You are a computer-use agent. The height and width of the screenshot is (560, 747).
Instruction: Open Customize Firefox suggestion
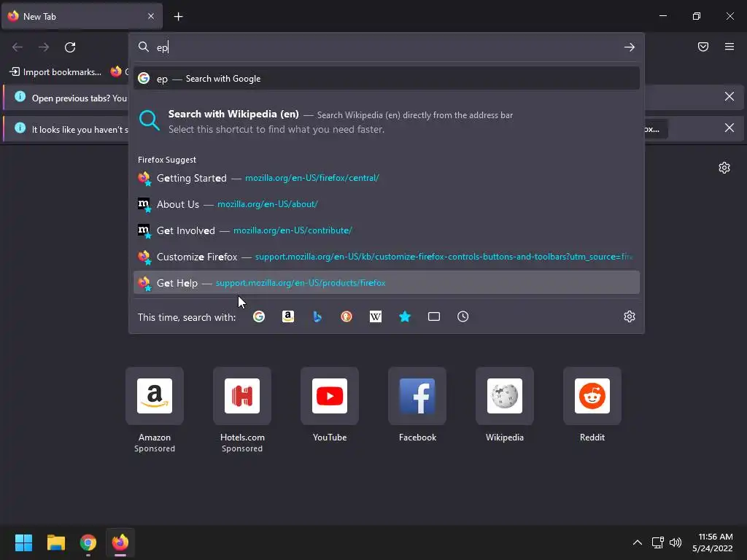387,257
